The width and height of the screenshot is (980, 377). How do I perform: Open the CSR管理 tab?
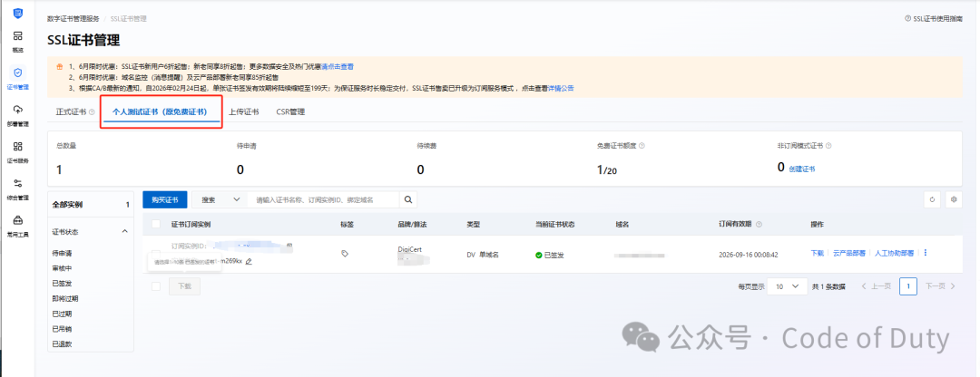(x=290, y=112)
